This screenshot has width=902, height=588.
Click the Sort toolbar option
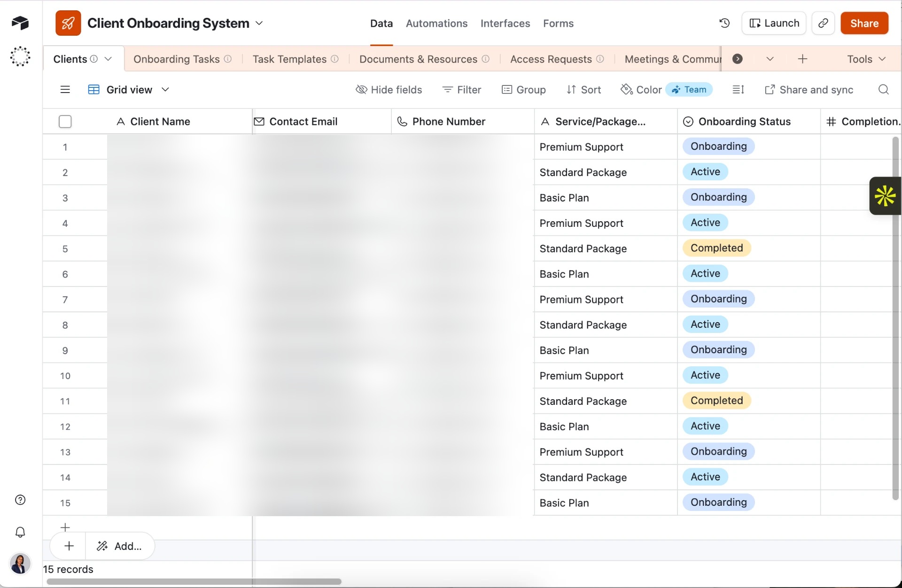(x=583, y=90)
